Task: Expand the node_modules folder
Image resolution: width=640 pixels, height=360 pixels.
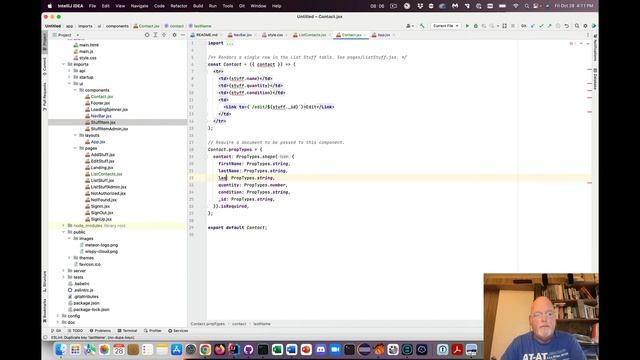Action: click(64, 226)
